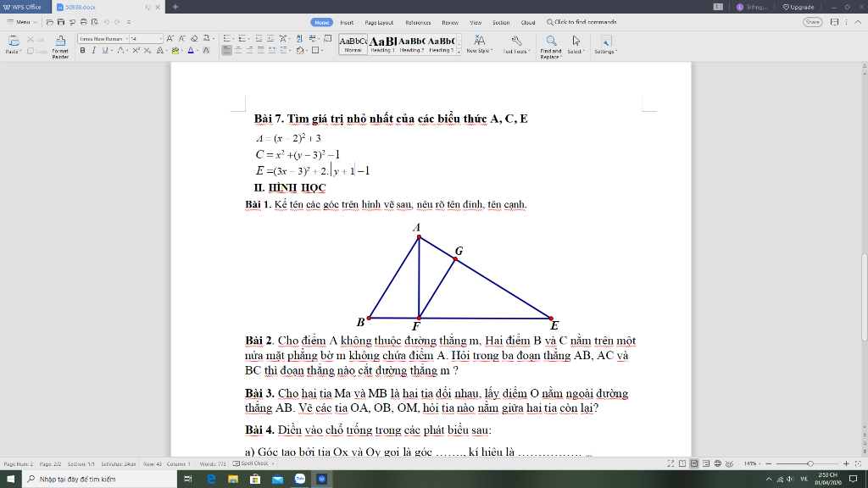
Task: Apply subscript formatting
Action: pos(147,50)
